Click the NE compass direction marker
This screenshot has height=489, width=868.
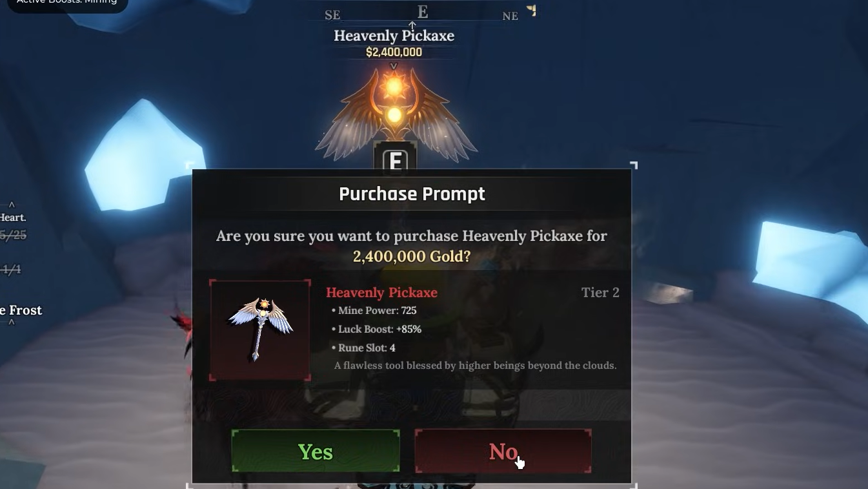pos(510,16)
